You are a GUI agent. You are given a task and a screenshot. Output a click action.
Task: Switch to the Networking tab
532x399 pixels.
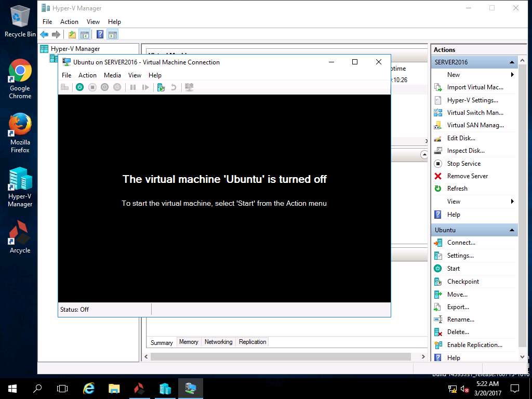(x=219, y=342)
